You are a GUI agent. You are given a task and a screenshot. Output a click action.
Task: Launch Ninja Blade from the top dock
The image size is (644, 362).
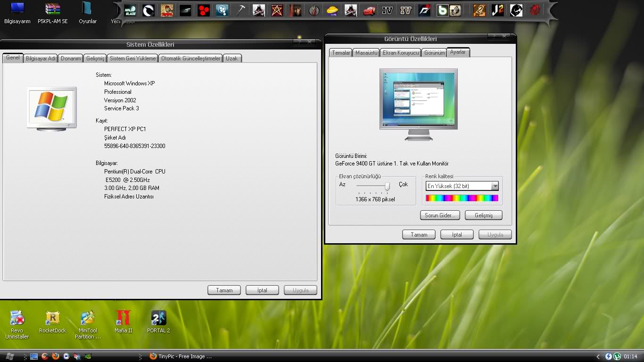[131, 10]
